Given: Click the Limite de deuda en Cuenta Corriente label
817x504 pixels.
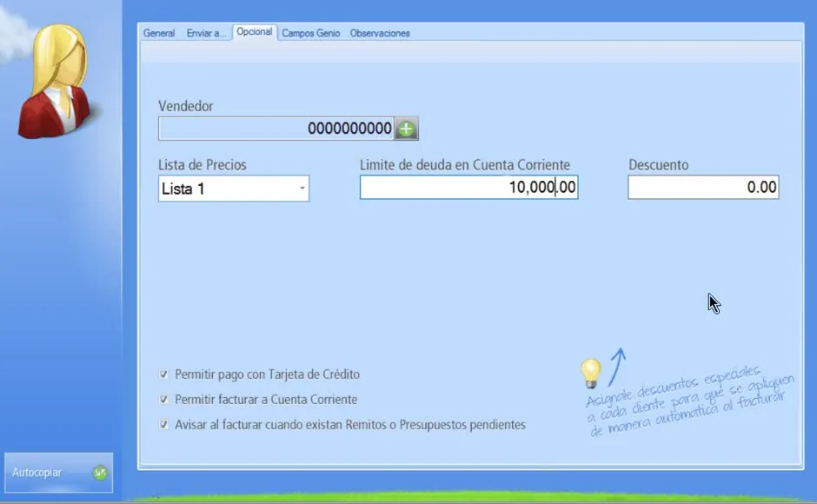Looking at the screenshot, I should pyautogui.click(x=465, y=165).
